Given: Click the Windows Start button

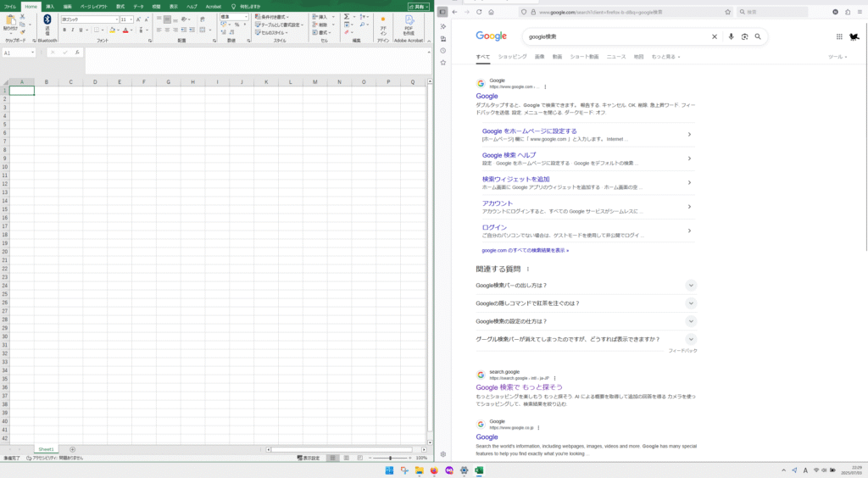Looking at the screenshot, I should (389, 470).
